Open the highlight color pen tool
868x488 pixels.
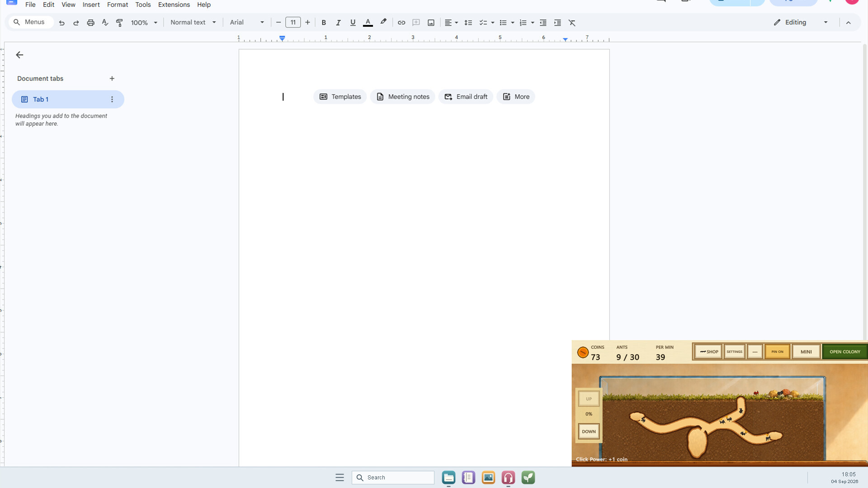[383, 23]
